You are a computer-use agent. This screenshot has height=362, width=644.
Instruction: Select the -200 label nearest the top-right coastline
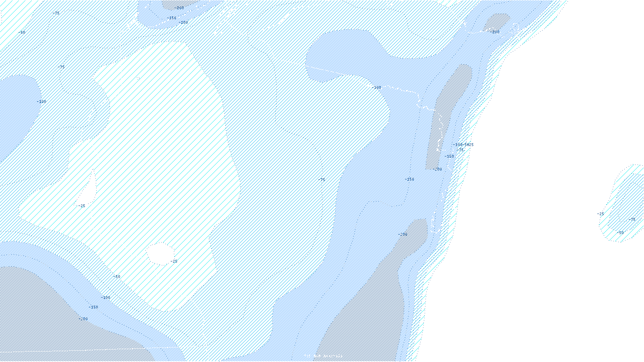(x=495, y=32)
